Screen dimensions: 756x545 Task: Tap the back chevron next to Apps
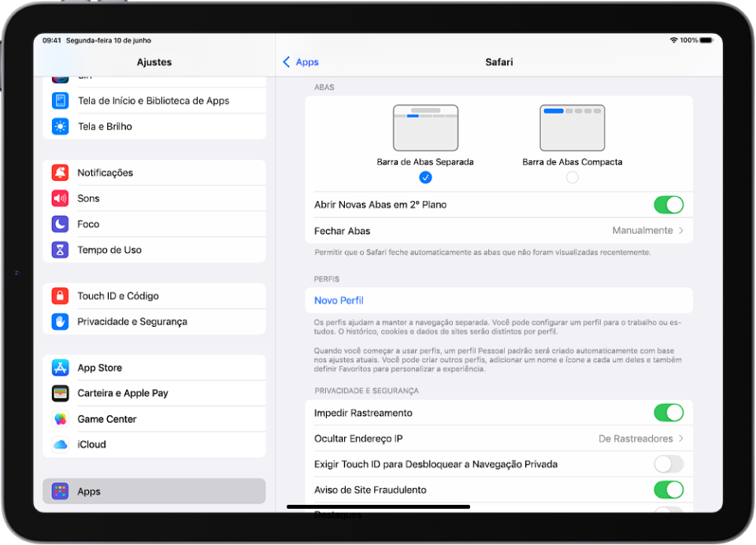click(287, 61)
